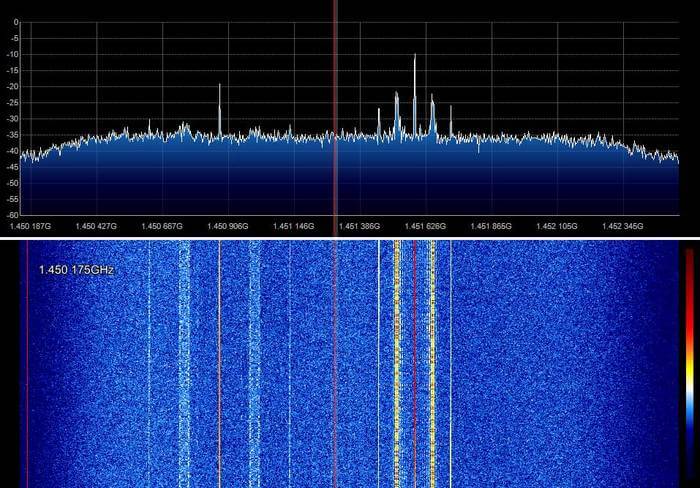Click the -30 dB level label
This screenshot has width=700, height=488.
tap(13, 119)
